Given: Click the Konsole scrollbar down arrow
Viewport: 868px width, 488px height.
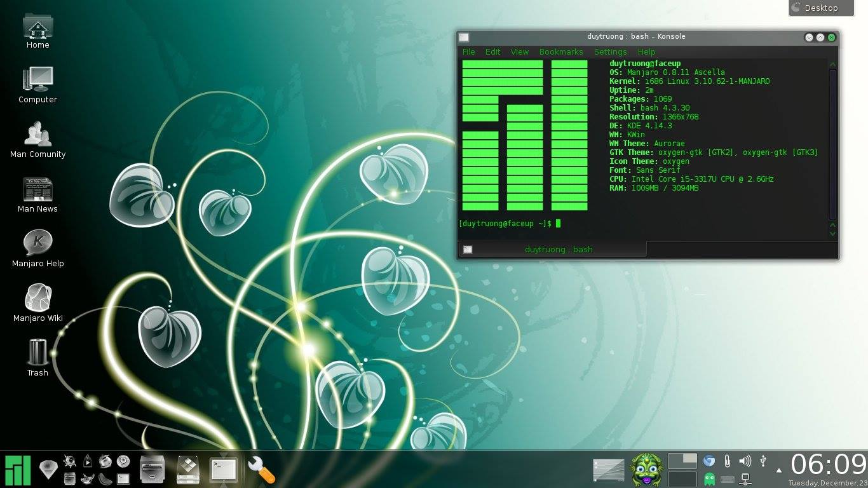Looking at the screenshot, I should pos(833,233).
